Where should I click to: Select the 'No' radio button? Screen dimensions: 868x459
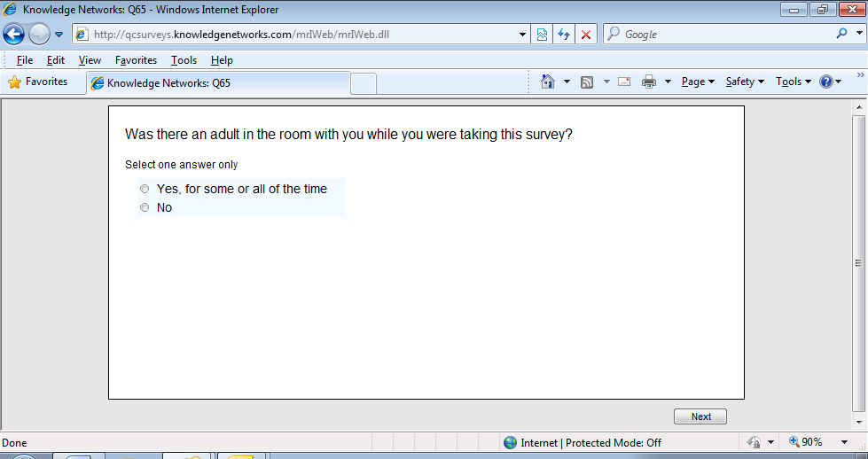click(x=145, y=207)
